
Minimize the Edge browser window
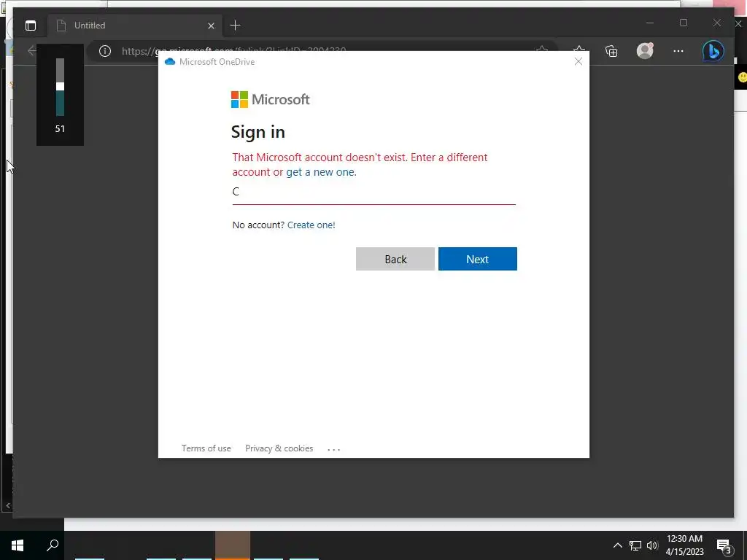(650, 23)
